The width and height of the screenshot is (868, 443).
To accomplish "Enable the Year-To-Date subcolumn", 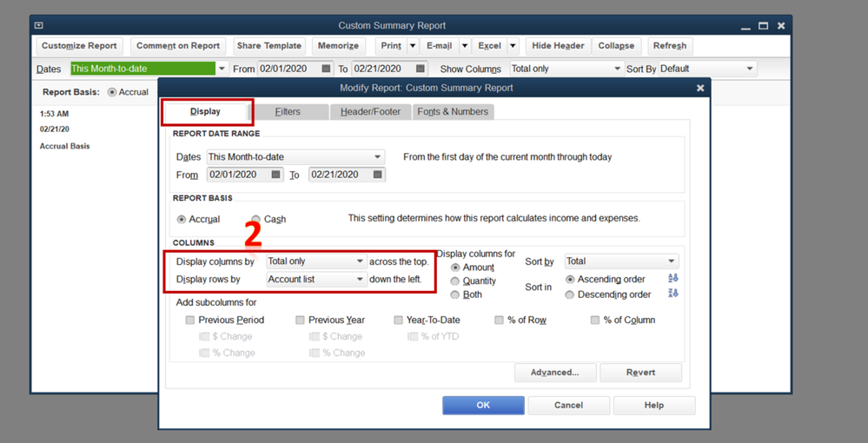I will (x=398, y=320).
